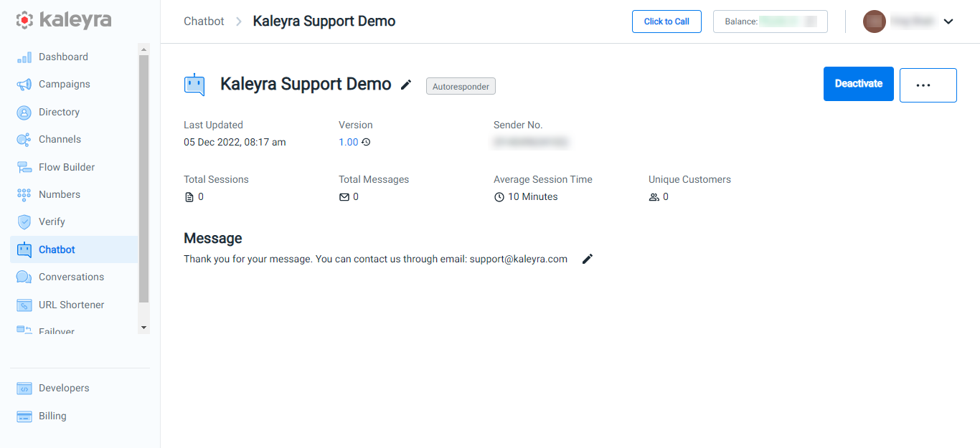The width and height of the screenshot is (980, 448).
Task: Click the Total Sessions document icon
Action: (189, 197)
